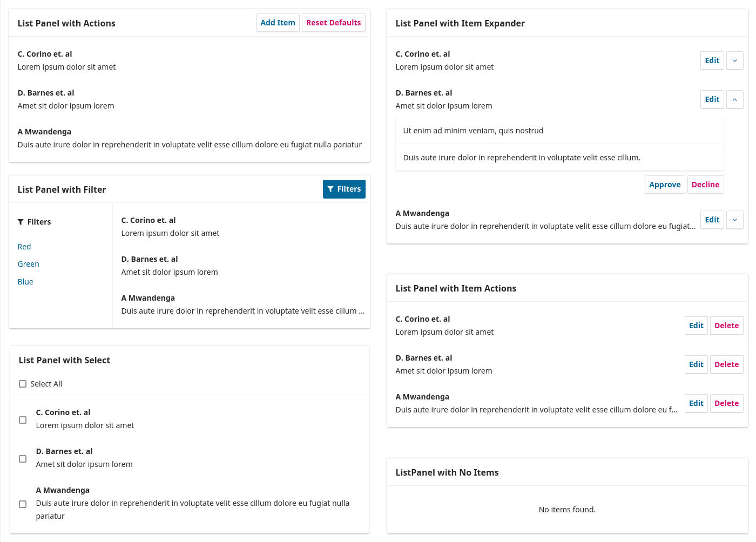This screenshot has height=542, width=756.
Task: Delete D. Barnes in the Item Actions panel
Action: (726, 364)
